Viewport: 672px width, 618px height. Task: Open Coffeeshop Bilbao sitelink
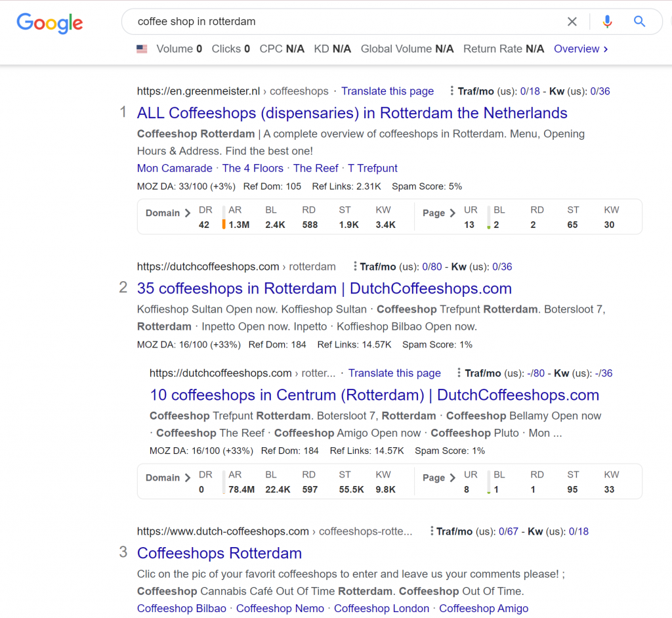pos(182,608)
